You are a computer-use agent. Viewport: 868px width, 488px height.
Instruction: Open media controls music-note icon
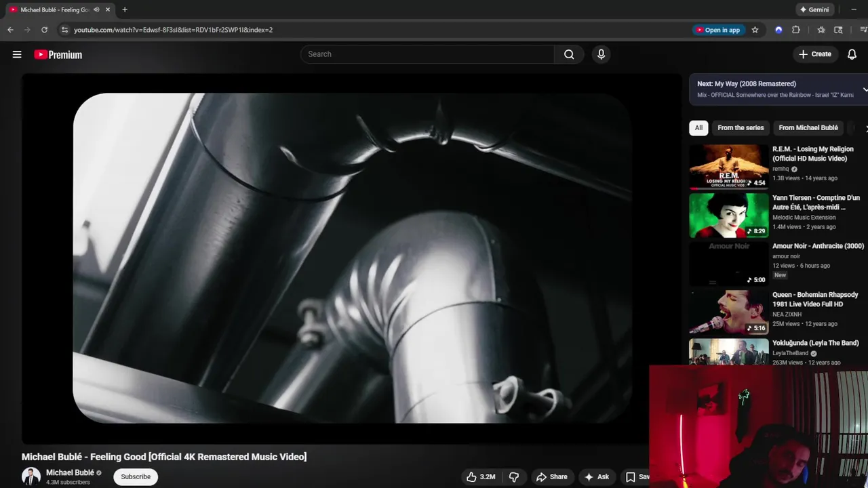click(x=863, y=30)
